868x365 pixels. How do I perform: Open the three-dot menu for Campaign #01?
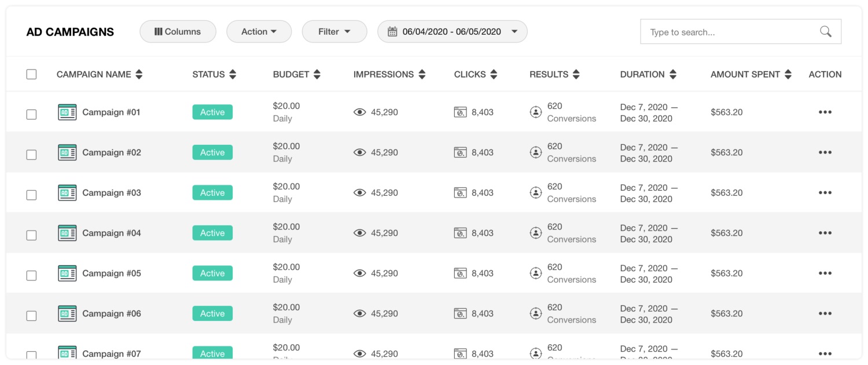click(x=825, y=112)
